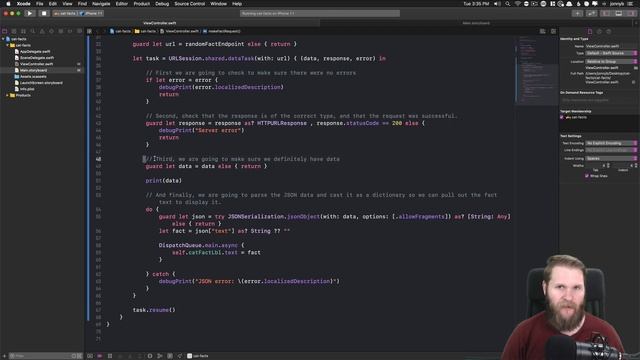Open the Navigate menu
The height and width of the screenshot is (360, 640).
101,4
